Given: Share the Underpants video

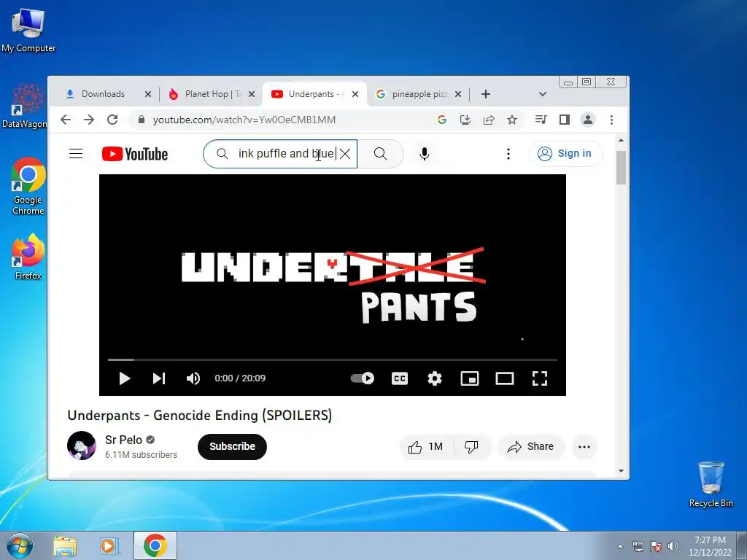Looking at the screenshot, I should coord(531,447).
